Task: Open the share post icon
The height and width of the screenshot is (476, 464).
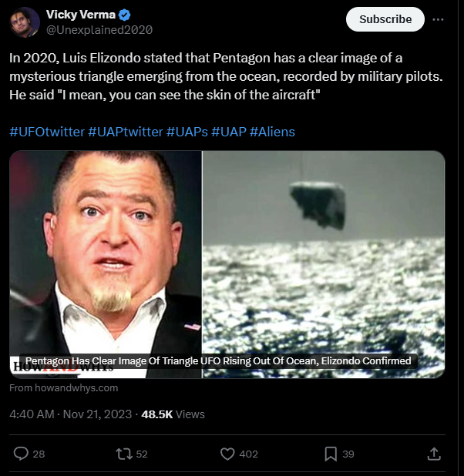Action: click(434, 454)
